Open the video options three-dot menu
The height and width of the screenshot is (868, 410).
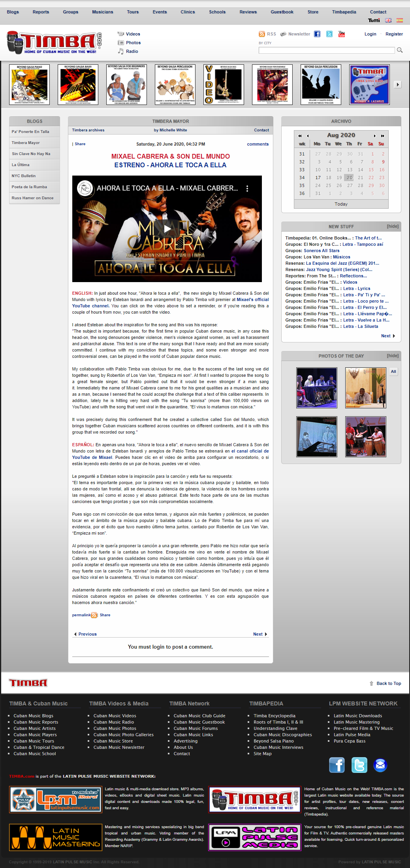(247, 189)
